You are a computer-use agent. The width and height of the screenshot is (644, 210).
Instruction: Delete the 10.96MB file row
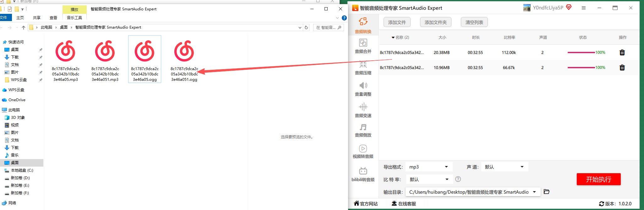click(x=622, y=68)
